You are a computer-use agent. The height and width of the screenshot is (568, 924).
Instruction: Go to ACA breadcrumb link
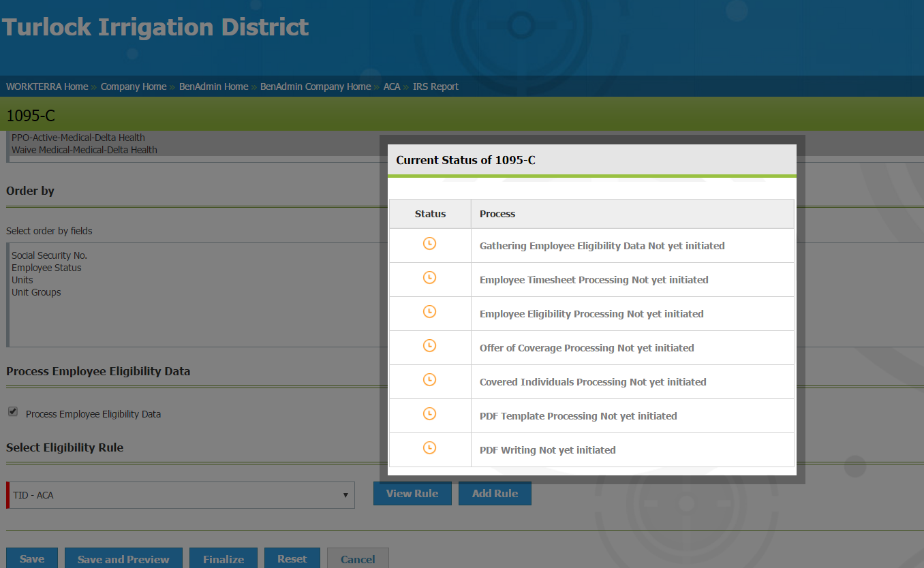coord(392,86)
